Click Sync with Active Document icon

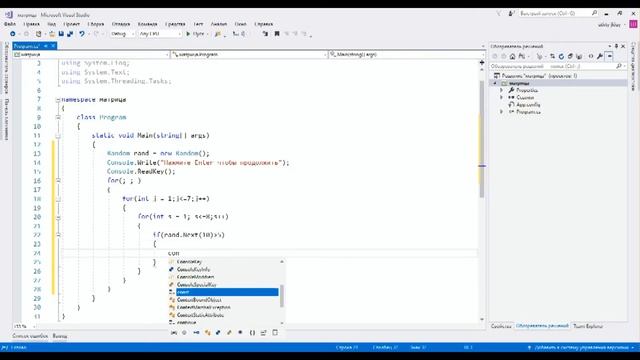pos(552,56)
